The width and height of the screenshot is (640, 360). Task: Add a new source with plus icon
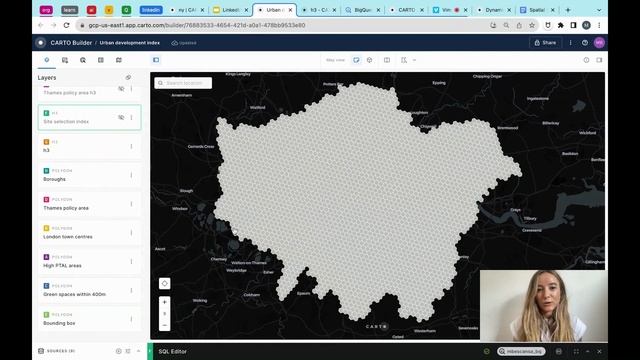click(x=118, y=351)
